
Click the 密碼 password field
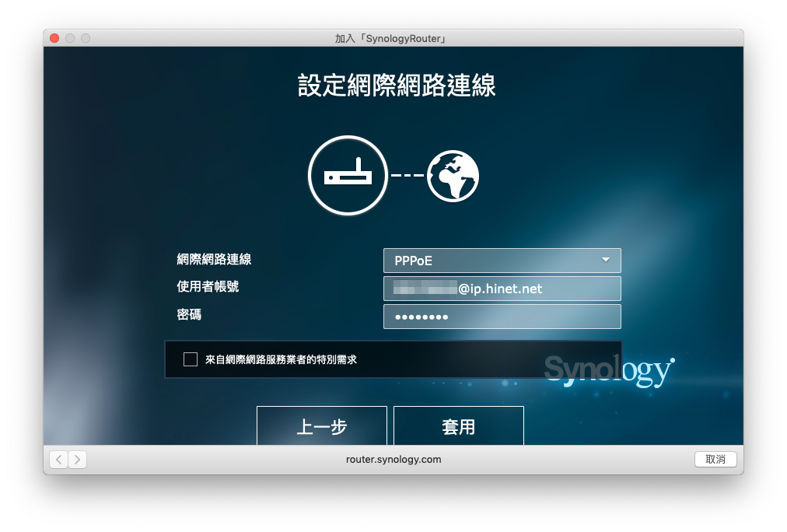[x=502, y=317]
